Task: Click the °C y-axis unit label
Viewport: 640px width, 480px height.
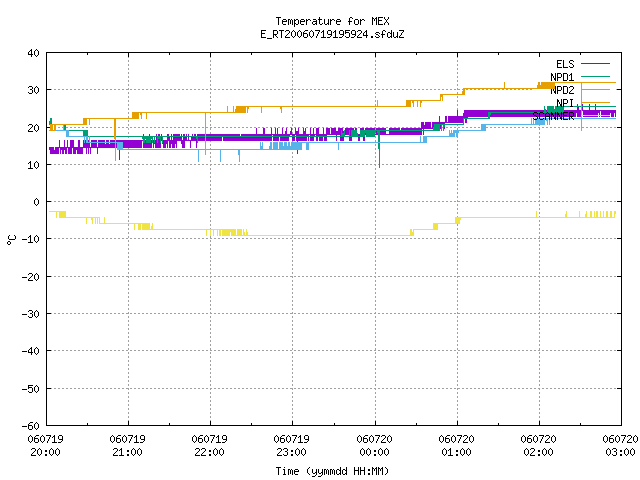Action: tap(11, 240)
